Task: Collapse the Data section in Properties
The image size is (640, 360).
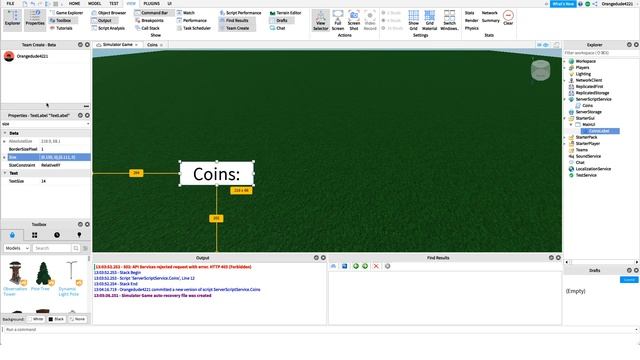Action: point(5,133)
